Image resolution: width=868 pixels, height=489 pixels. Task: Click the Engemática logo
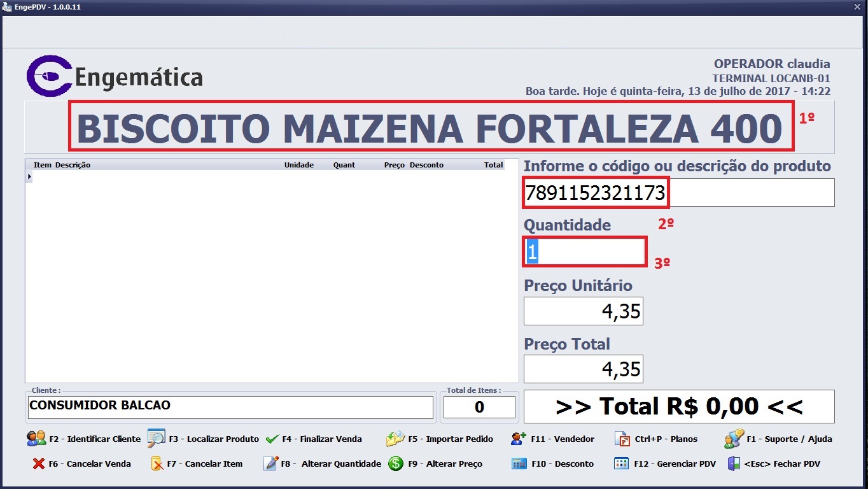115,76
